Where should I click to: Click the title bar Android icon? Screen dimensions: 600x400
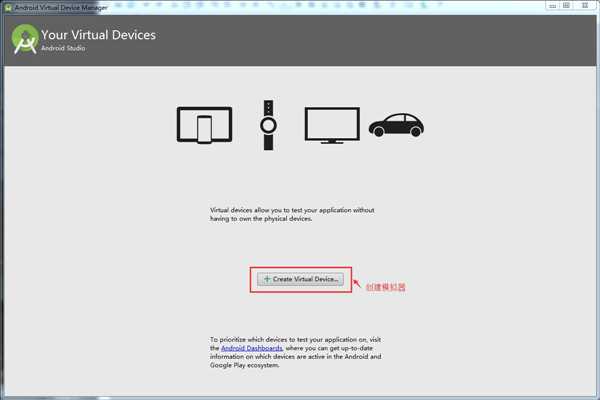pyautogui.click(x=8, y=7)
